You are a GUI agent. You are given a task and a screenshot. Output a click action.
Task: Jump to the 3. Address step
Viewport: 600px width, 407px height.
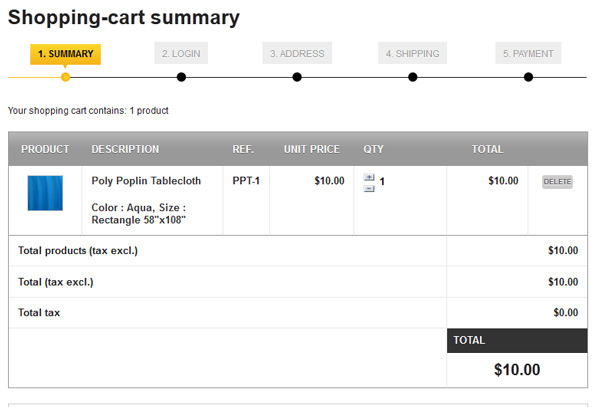pyautogui.click(x=297, y=54)
